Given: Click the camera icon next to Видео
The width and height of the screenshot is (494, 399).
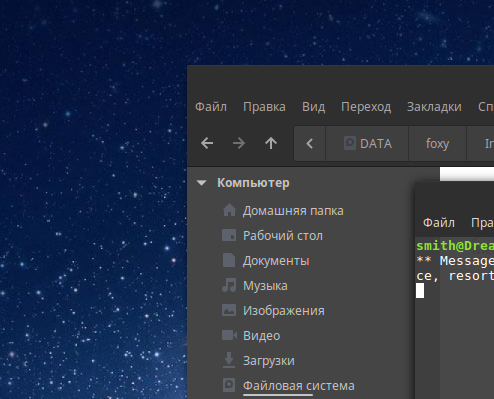Looking at the screenshot, I should click(x=229, y=335).
